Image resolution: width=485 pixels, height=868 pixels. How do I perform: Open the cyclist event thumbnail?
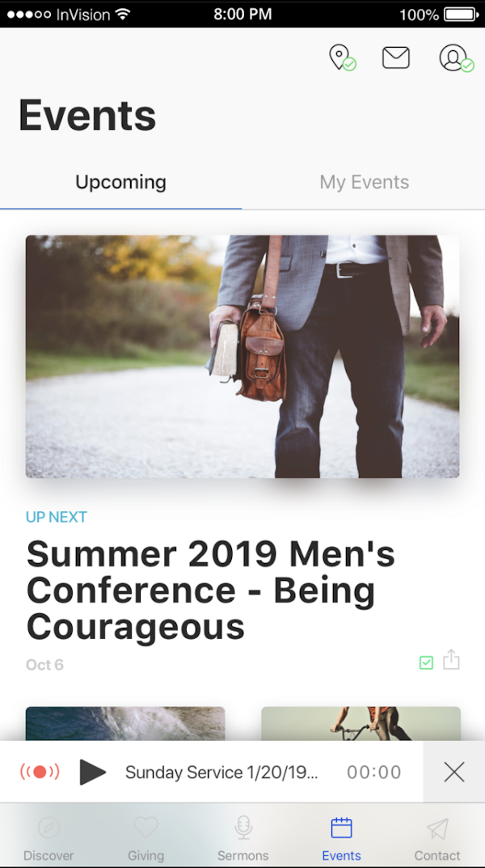[361, 723]
